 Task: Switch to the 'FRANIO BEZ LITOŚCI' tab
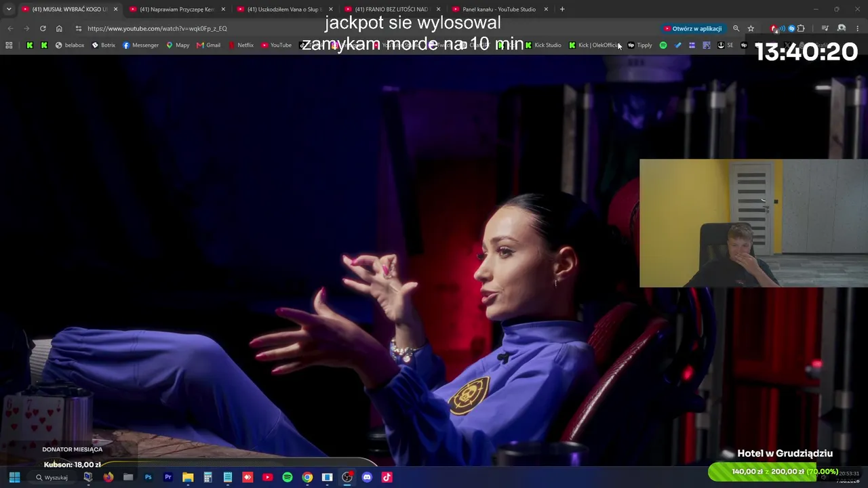click(391, 9)
